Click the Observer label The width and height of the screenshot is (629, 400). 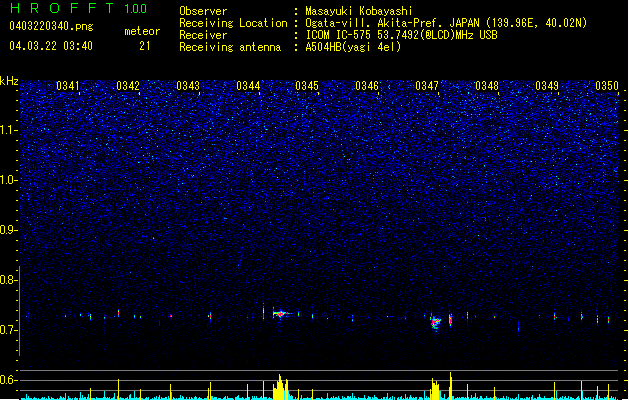click(203, 11)
